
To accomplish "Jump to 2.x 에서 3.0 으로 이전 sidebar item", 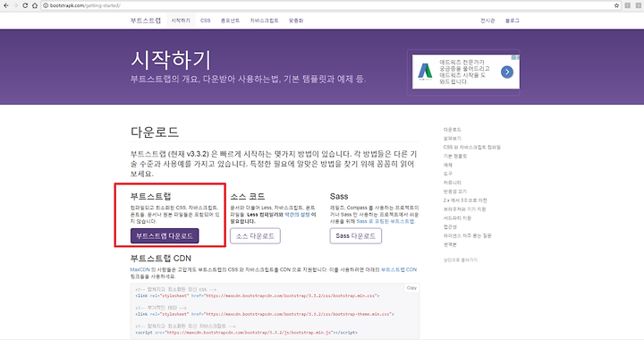I will point(465,200).
